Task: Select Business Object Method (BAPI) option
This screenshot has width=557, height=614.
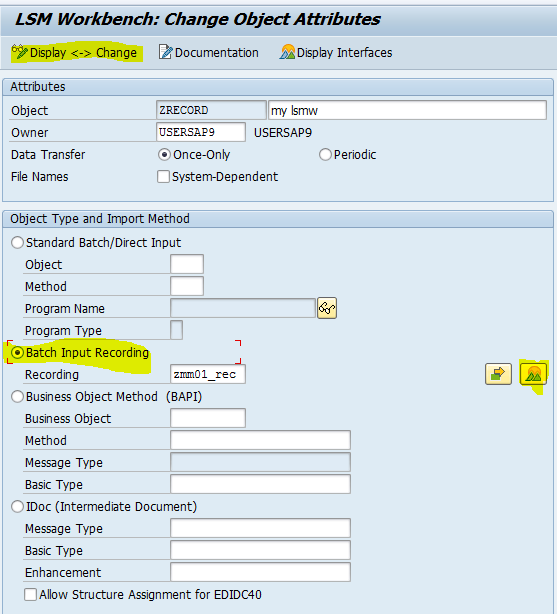Action: click(x=17, y=397)
